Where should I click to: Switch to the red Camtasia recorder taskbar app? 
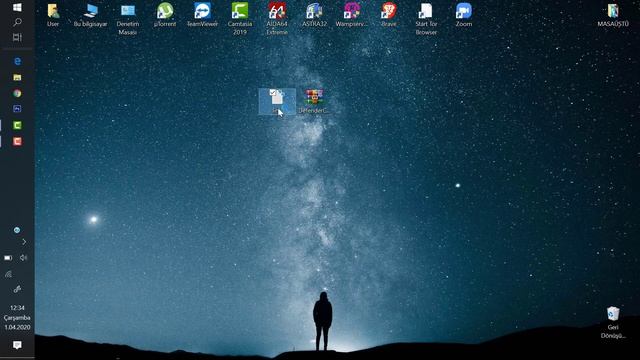point(17,141)
